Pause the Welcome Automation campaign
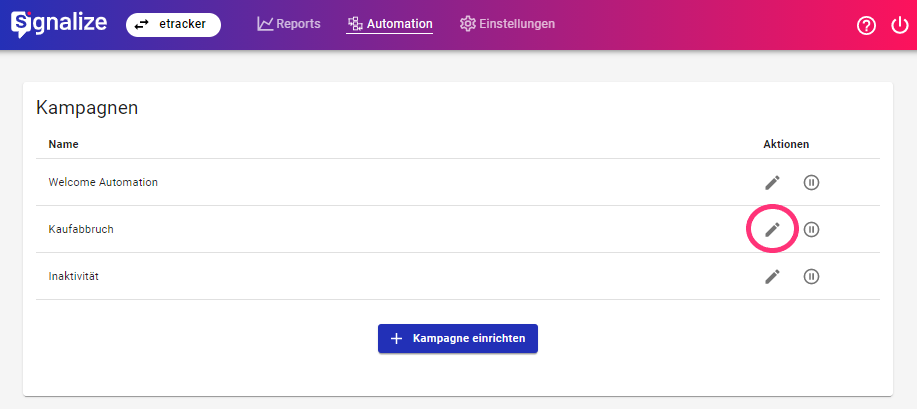 pyautogui.click(x=811, y=183)
